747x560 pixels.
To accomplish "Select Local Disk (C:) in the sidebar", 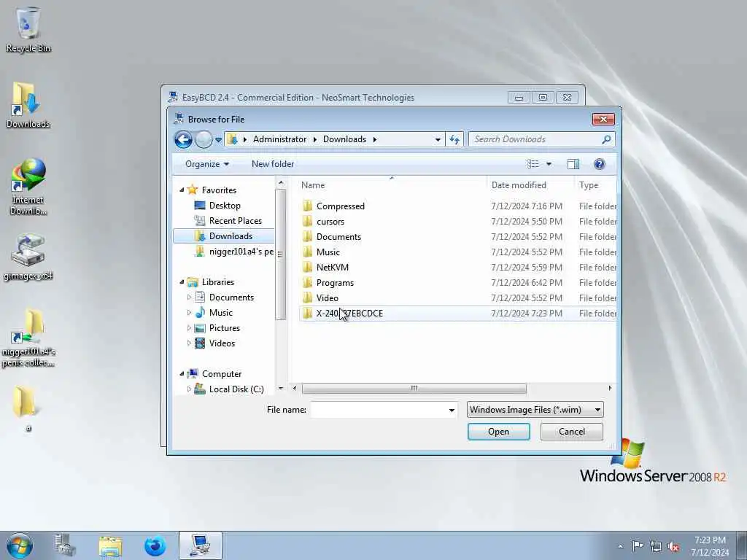I will pyautogui.click(x=236, y=389).
